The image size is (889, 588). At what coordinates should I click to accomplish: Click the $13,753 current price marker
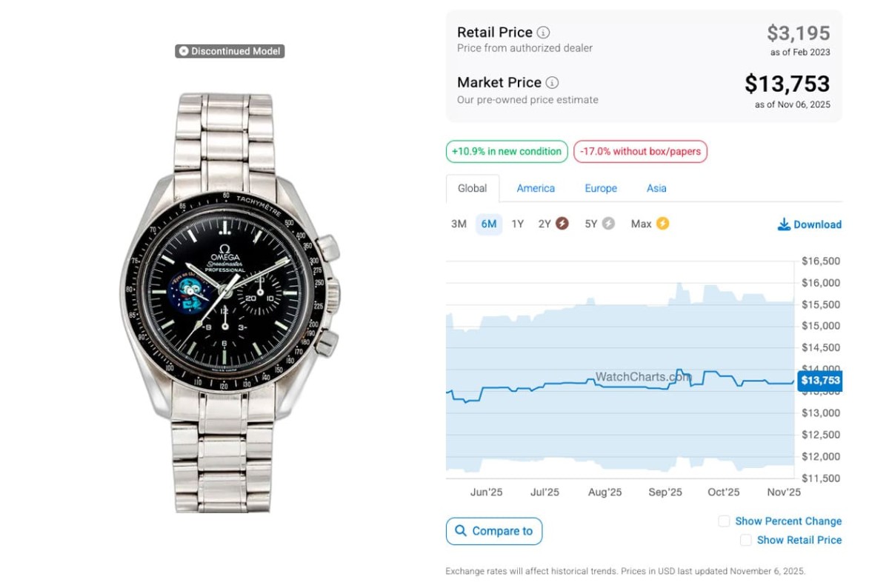(820, 381)
